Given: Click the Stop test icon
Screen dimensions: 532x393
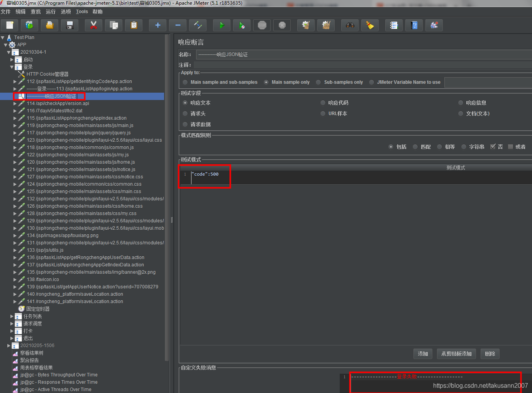Looking at the screenshot, I should (262, 25).
